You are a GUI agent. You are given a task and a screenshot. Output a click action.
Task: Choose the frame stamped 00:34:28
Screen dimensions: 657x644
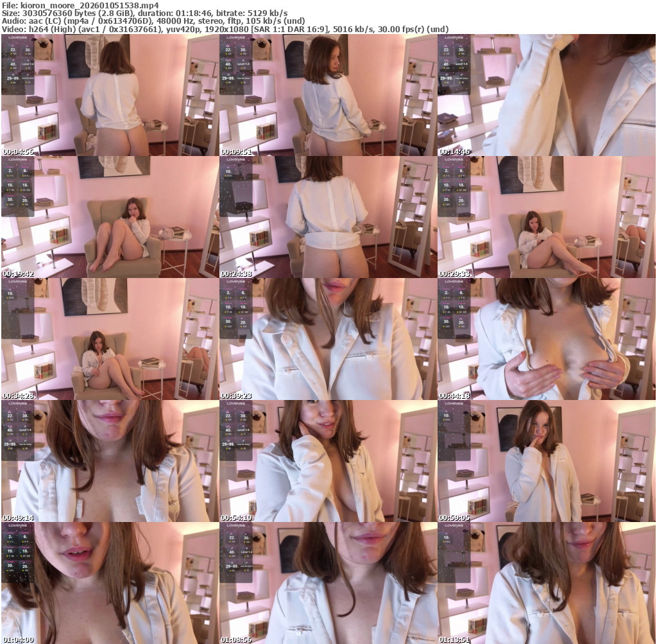[x=110, y=339]
